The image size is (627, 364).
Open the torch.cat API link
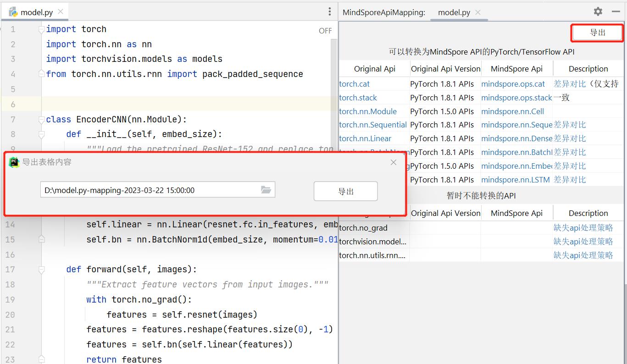pos(354,84)
